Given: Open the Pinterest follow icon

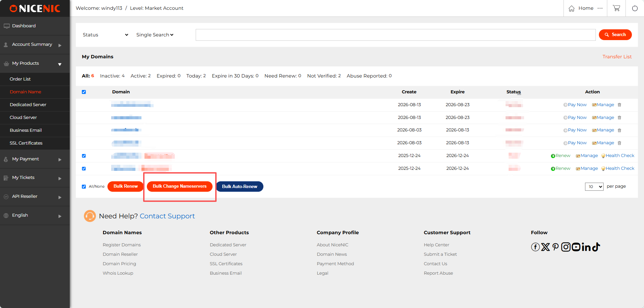Looking at the screenshot, I should coord(555,247).
